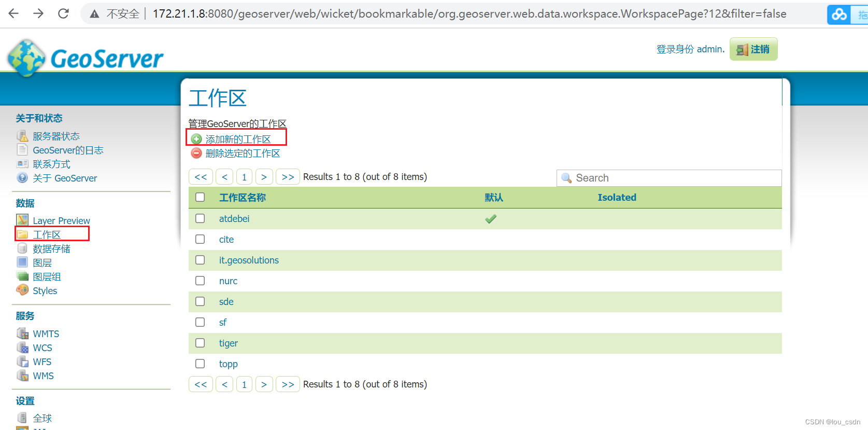868x430 pixels.
Task: Check the it.geosolutions workspace checkbox
Action: click(200, 260)
